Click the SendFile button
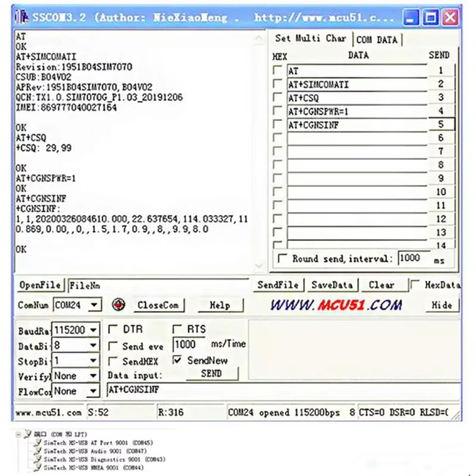 click(278, 285)
